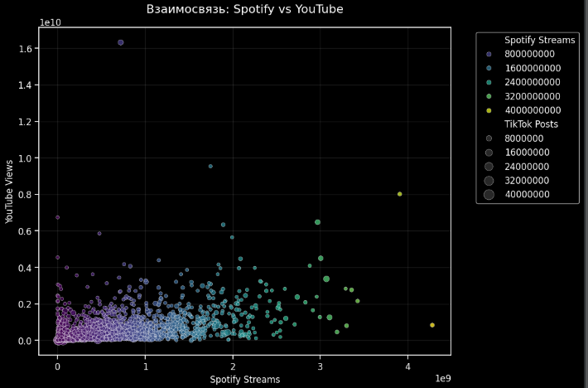The width and height of the screenshot is (588, 388).
Task: Click the x-axis tick label 3
Action: click(x=321, y=366)
